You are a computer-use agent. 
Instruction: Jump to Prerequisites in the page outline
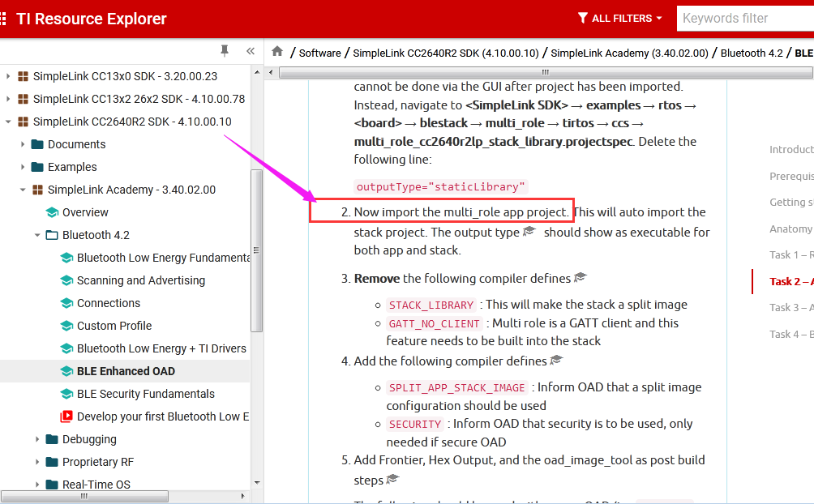coord(791,176)
